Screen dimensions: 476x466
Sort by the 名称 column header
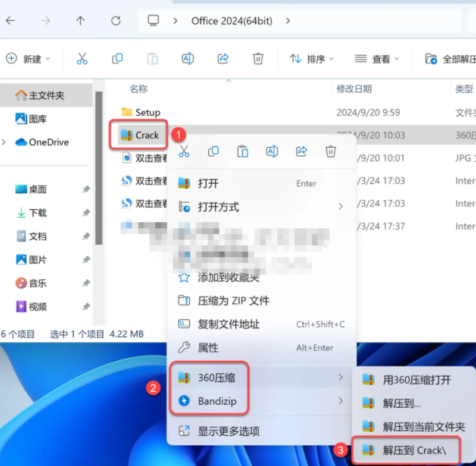[x=139, y=89]
